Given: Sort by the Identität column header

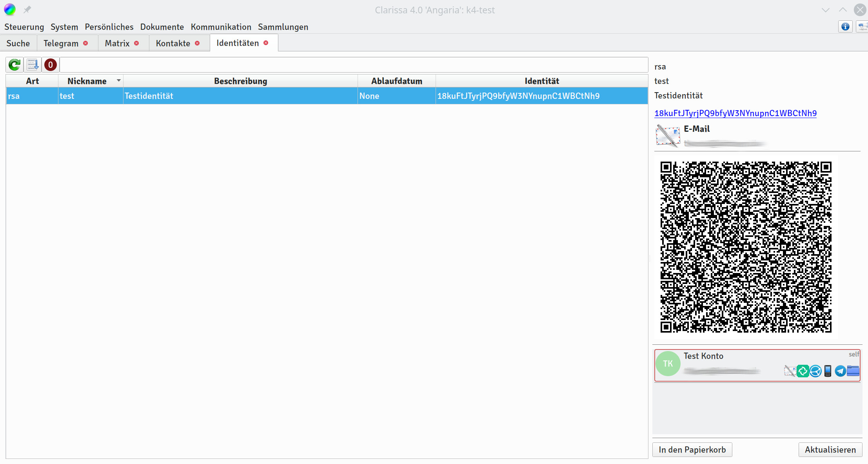Looking at the screenshot, I should click(542, 81).
